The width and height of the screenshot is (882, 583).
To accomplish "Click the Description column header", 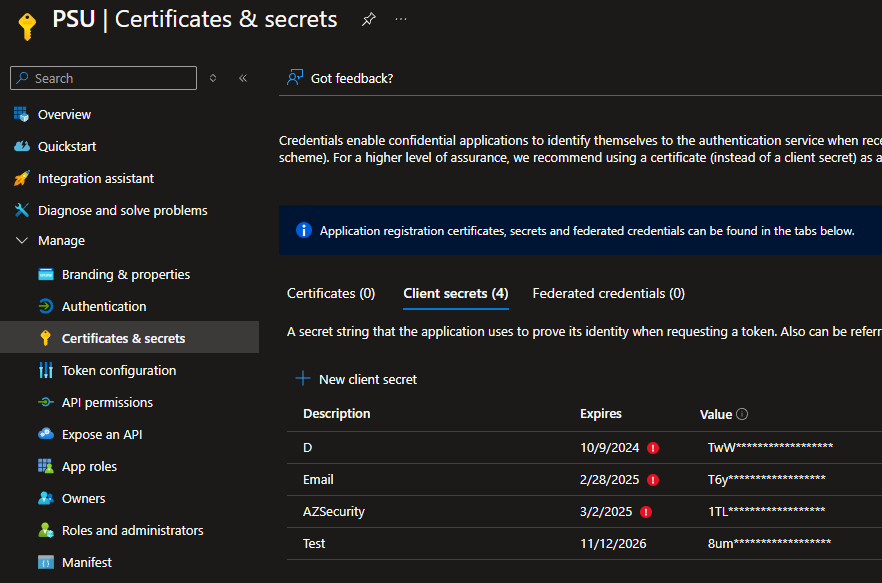I will pos(336,414).
